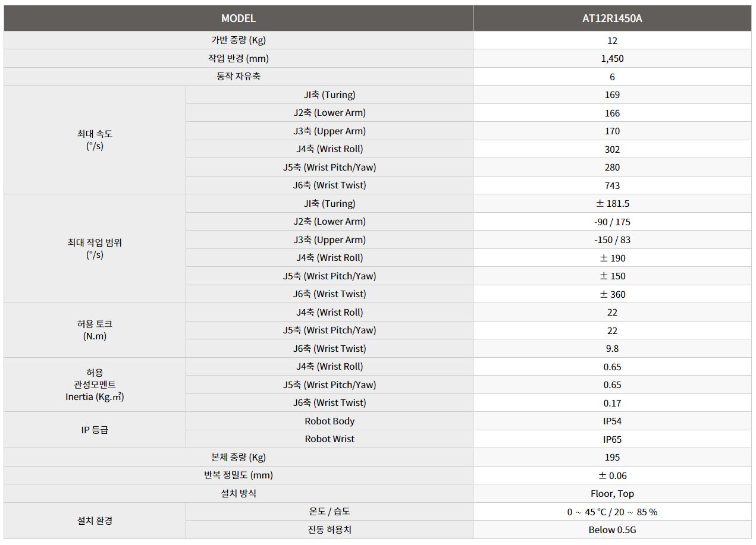Image resolution: width=756 pixels, height=545 pixels.
Task: Select the 허용 관성모멘트 Inertia cell
Action: (x=95, y=385)
